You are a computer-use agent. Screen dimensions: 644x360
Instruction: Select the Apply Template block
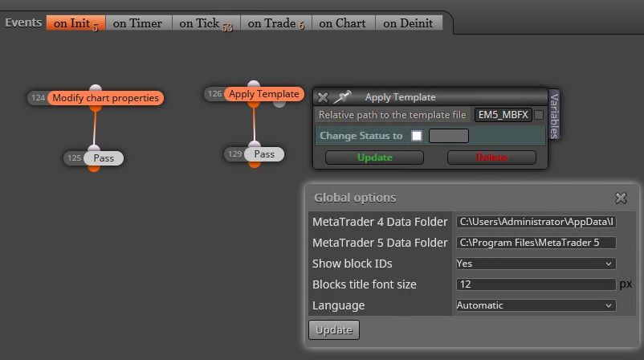pyautogui.click(x=264, y=94)
